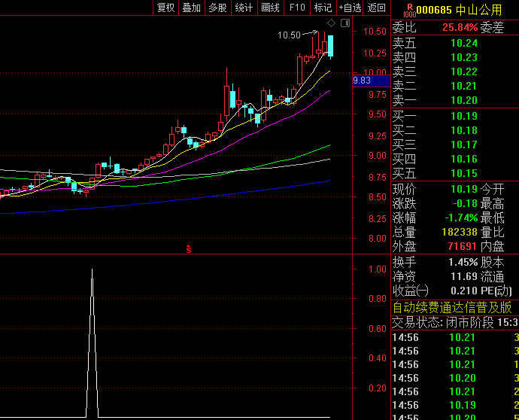Click the PE(动) label
This screenshot has width=519, height=420.
click(496, 291)
